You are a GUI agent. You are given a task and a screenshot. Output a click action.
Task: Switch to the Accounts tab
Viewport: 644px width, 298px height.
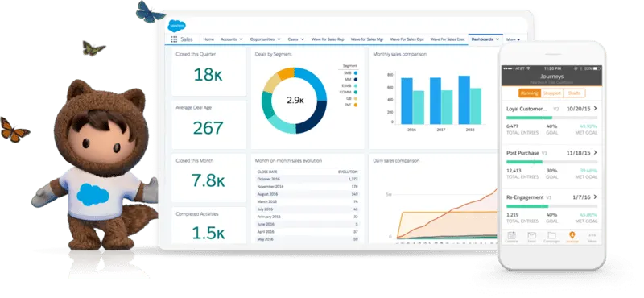tap(229, 39)
